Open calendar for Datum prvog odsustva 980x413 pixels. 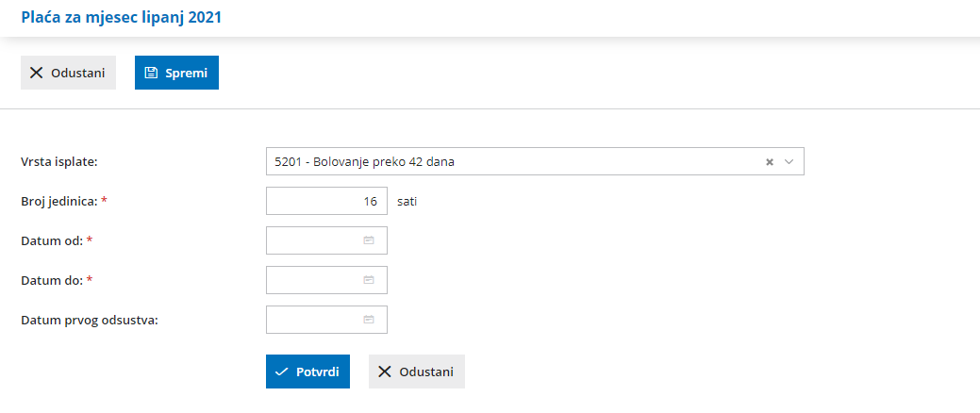pos(369,320)
